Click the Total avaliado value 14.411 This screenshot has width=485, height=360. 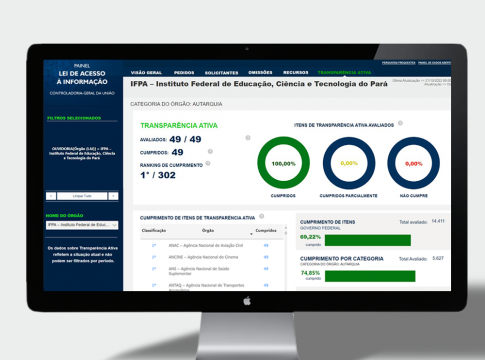[438, 221]
